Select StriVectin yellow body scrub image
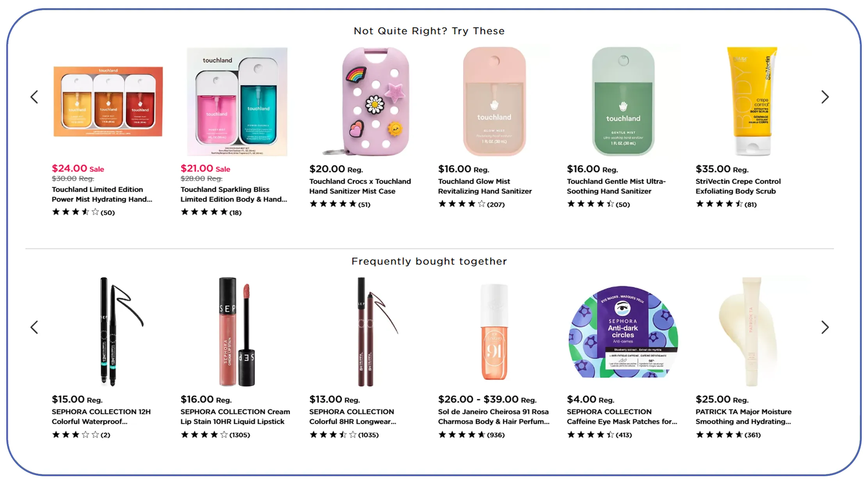Image resolution: width=868 pixels, height=484 pixels. click(752, 102)
